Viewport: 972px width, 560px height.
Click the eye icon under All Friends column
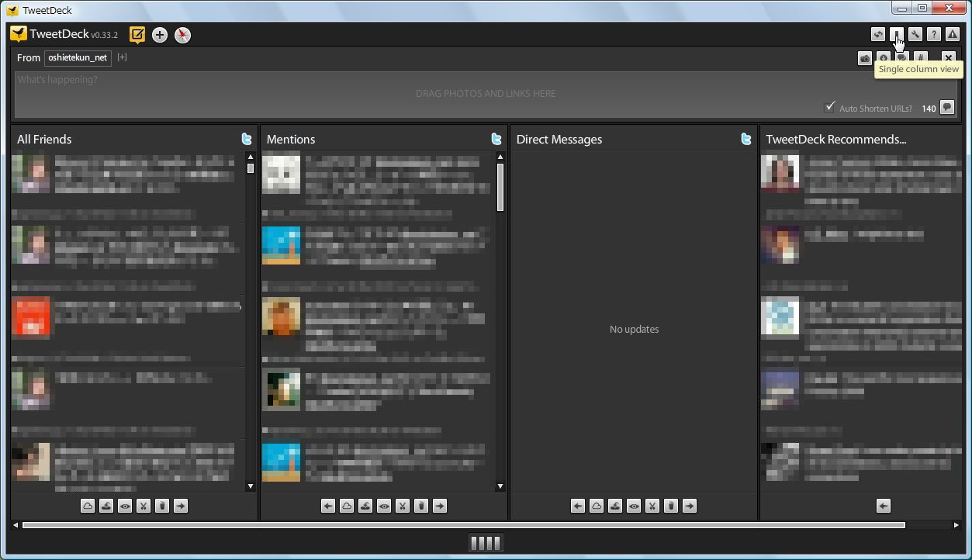tap(125, 506)
